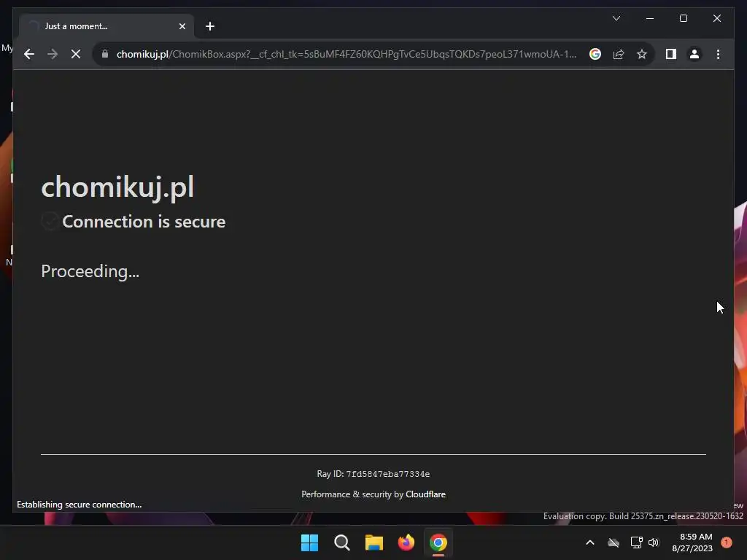Click the 'Connection is secure' text
The height and width of the screenshot is (560, 747).
144,222
